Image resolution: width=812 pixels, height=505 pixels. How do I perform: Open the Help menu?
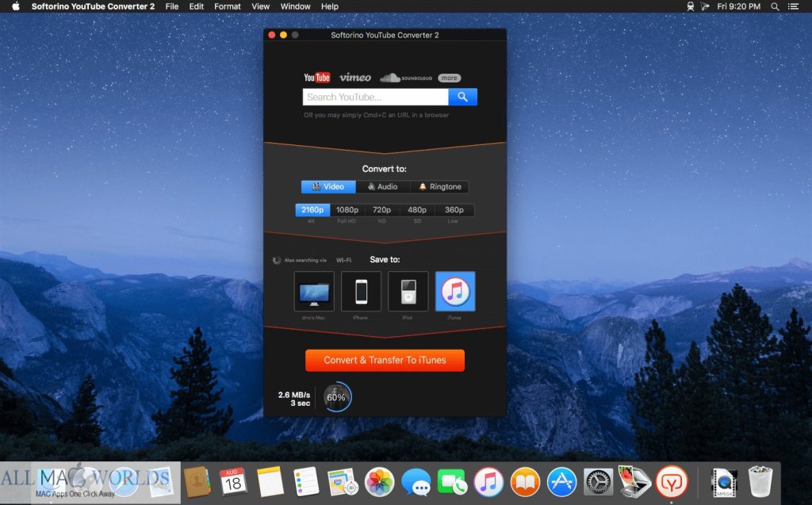point(329,6)
